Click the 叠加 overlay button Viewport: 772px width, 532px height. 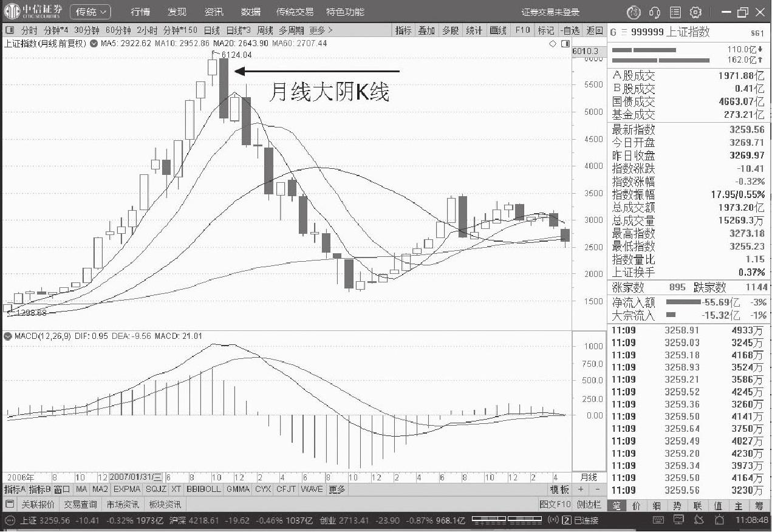click(426, 30)
